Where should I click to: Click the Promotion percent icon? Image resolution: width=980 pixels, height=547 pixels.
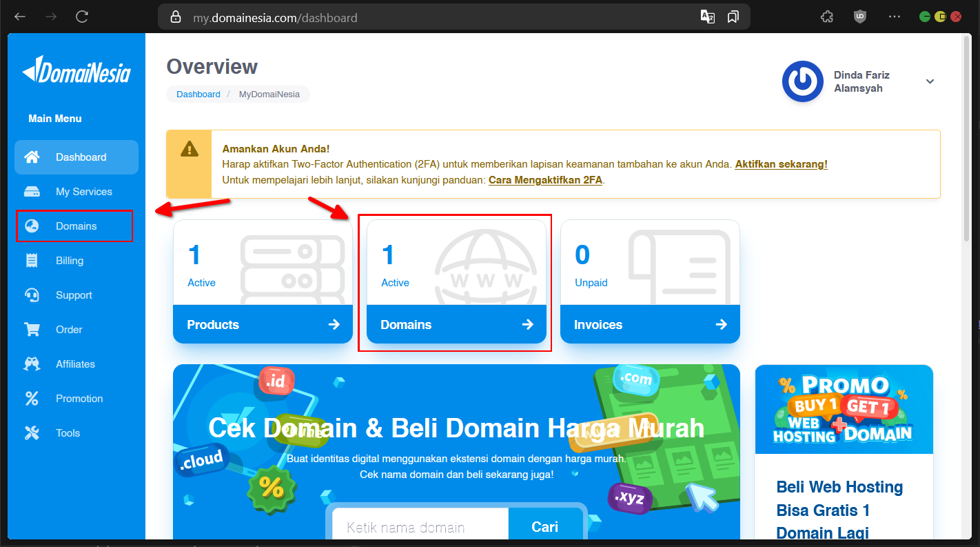[x=32, y=399]
